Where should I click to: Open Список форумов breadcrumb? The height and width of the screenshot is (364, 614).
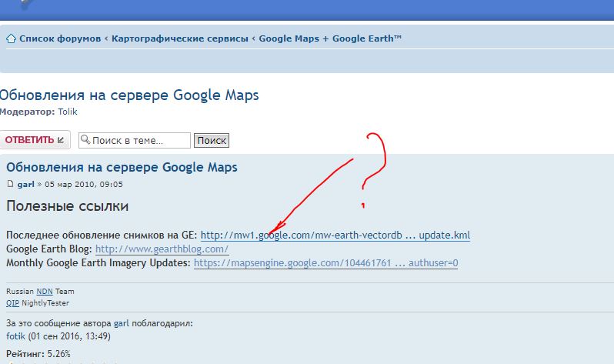tap(59, 38)
